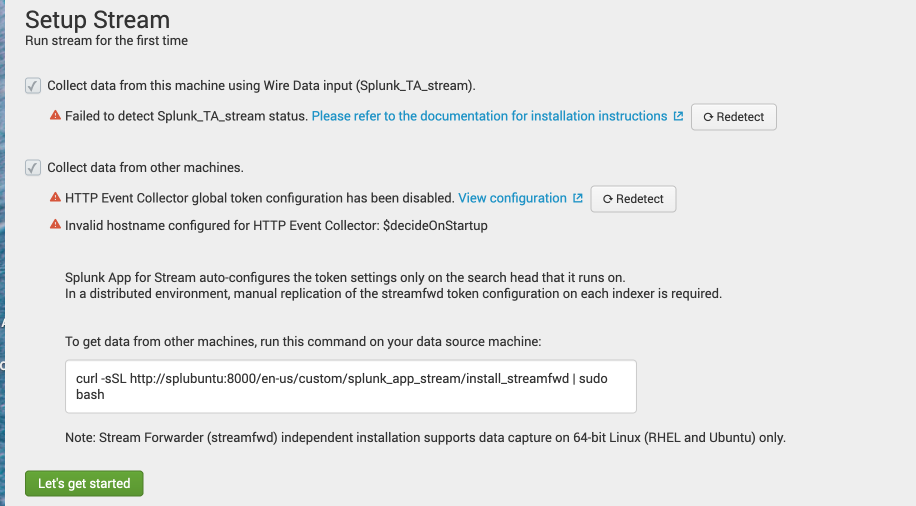Image resolution: width=916 pixels, height=506 pixels.
Task: Click 'Run stream for the first time' subtitle
Action: [x=106, y=40]
